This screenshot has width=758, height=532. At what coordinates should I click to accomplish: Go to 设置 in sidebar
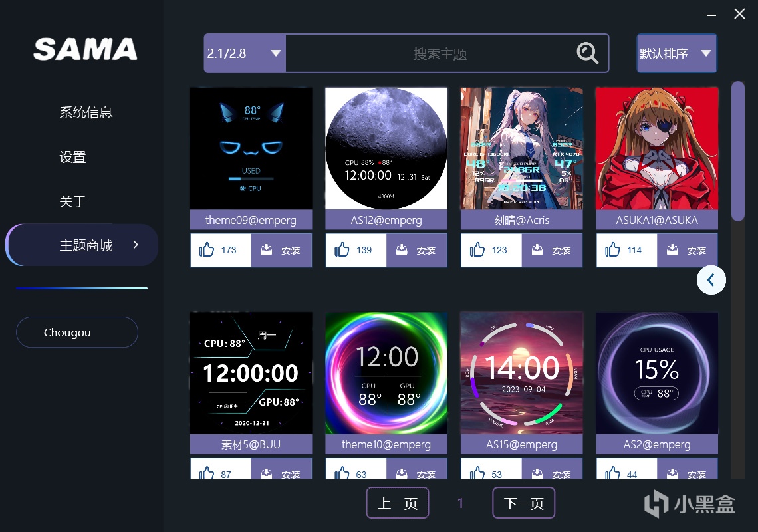pyautogui.click(x=72, y=157)
